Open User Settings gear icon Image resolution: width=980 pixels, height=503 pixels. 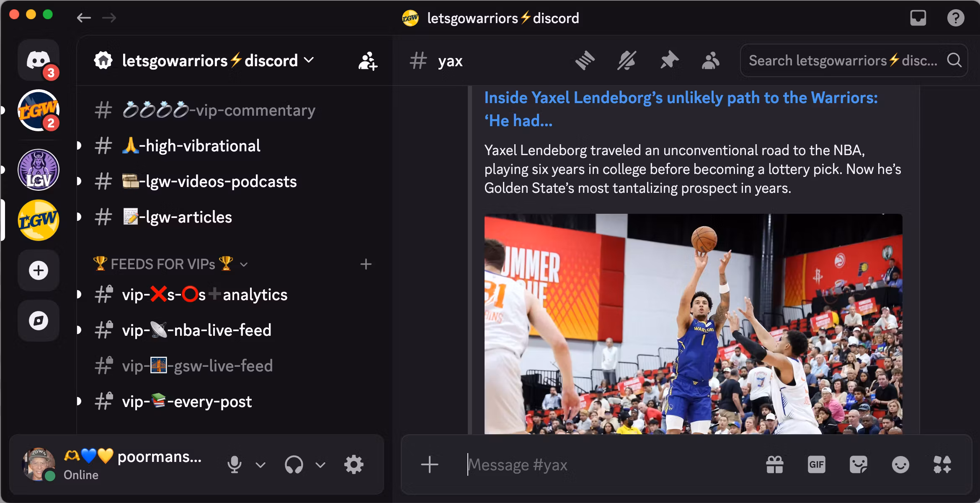coord(354,464)
